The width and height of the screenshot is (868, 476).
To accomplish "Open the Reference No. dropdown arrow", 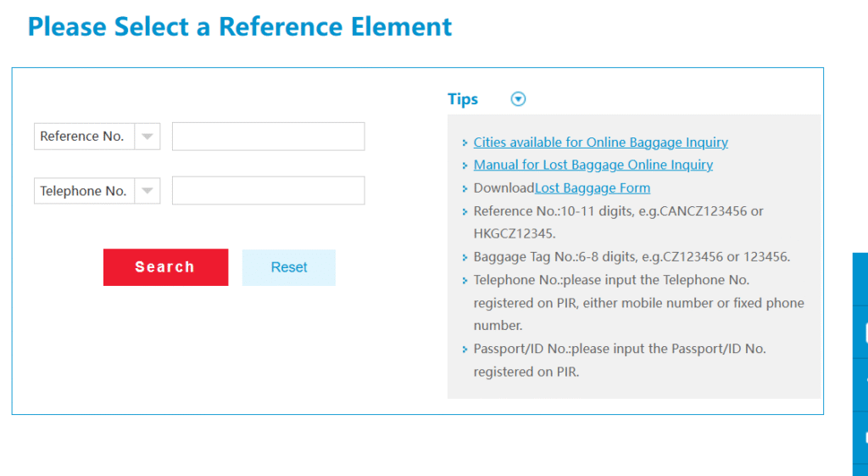I will [x=147, y=137].
